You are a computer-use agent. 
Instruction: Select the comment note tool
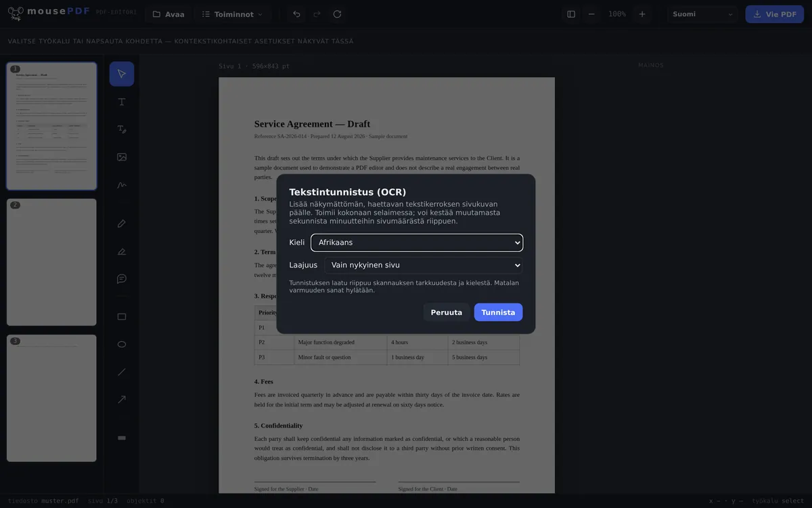122,279
